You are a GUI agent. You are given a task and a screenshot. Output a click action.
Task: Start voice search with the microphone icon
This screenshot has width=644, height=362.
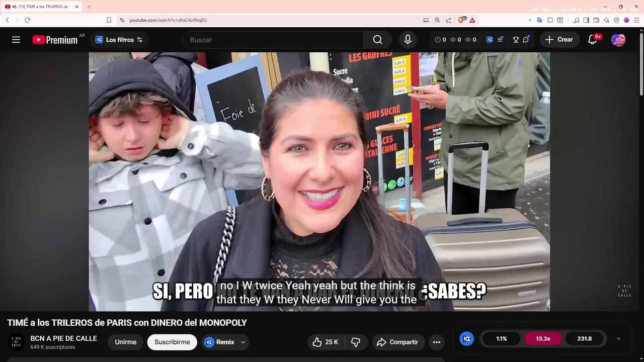pos(408,40)
